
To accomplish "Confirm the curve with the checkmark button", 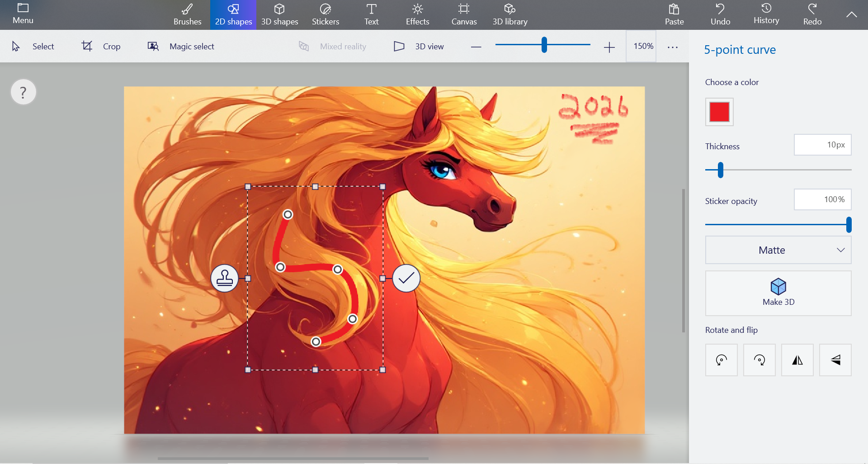I will tap(406, 279).
